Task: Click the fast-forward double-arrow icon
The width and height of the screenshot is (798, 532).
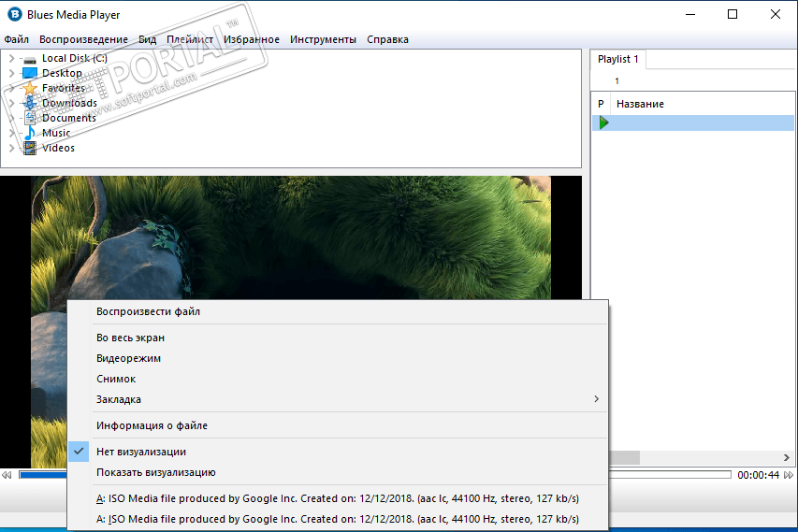Action: [x=789, y=475]
